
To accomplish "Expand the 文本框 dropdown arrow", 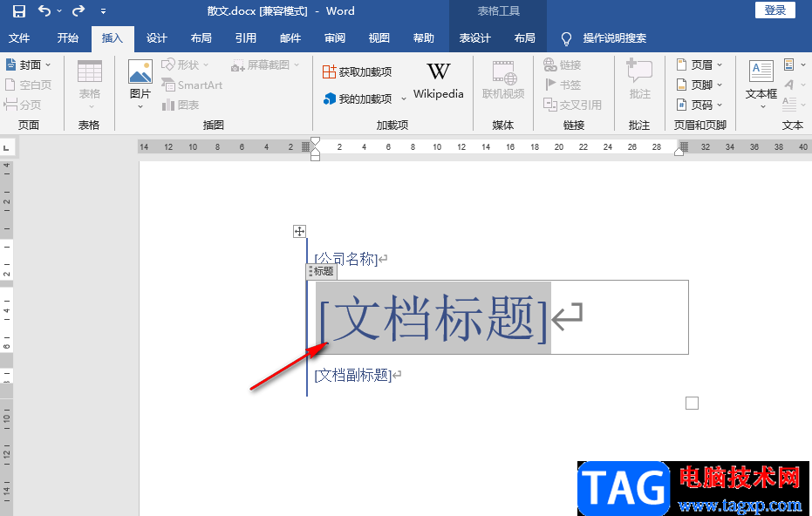I will click(763, 106).
